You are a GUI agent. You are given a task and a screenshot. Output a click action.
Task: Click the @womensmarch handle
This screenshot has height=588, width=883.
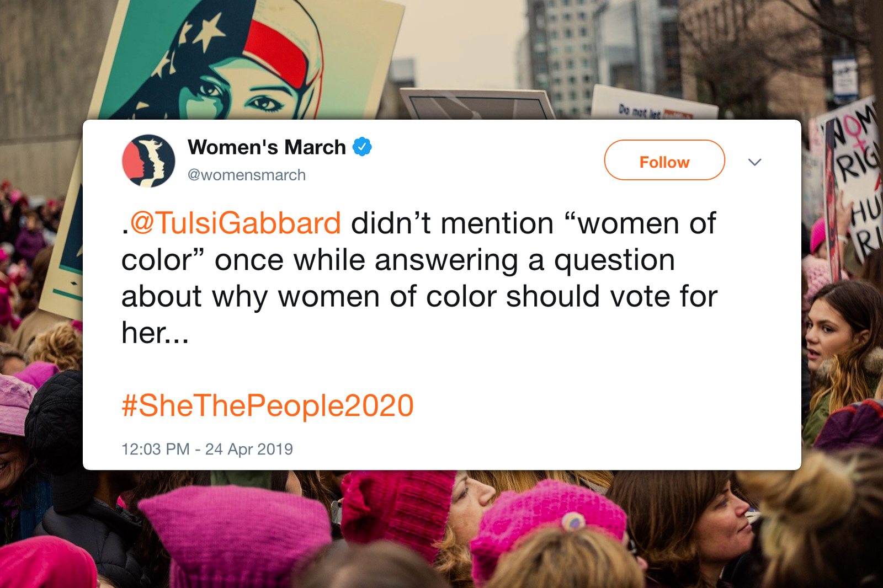247,175
